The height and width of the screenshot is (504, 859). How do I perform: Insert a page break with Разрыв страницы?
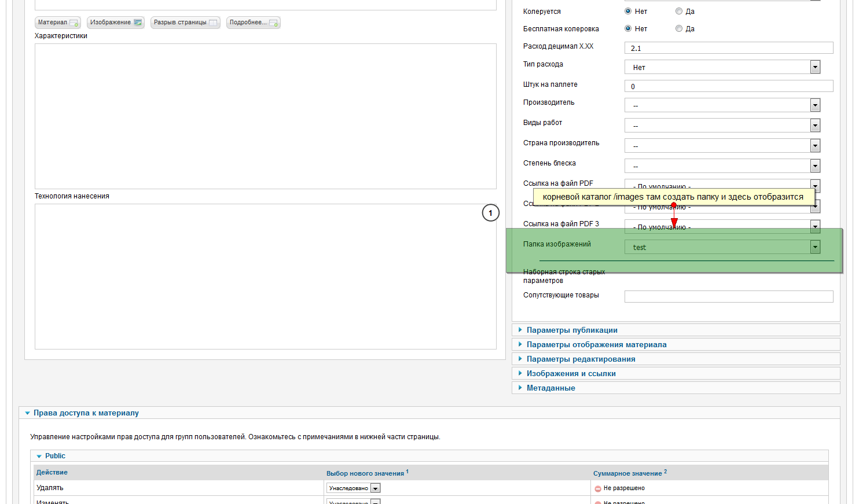pyautogui.click(x=185, y=23)
